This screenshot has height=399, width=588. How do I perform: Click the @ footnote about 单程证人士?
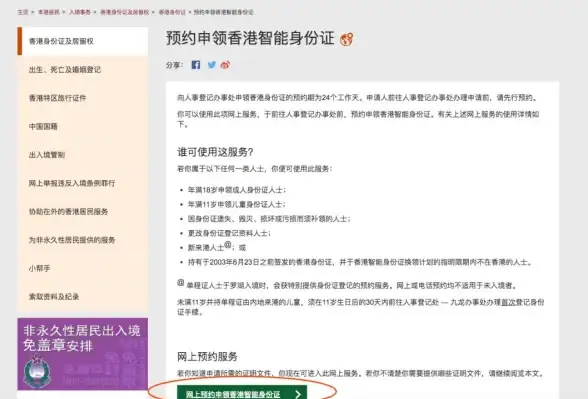348,285
